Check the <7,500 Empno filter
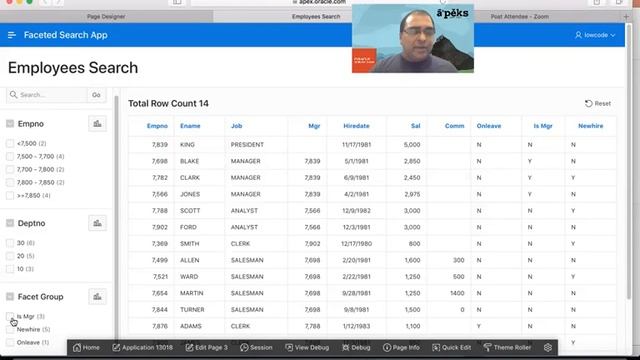Viewport: 640px width, 360px height. tap(10, 144)
